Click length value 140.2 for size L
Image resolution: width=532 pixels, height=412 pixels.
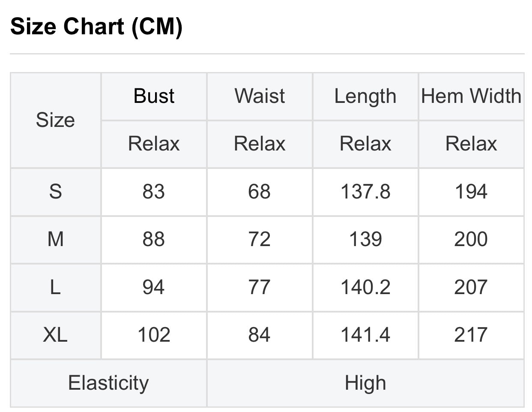365,287
